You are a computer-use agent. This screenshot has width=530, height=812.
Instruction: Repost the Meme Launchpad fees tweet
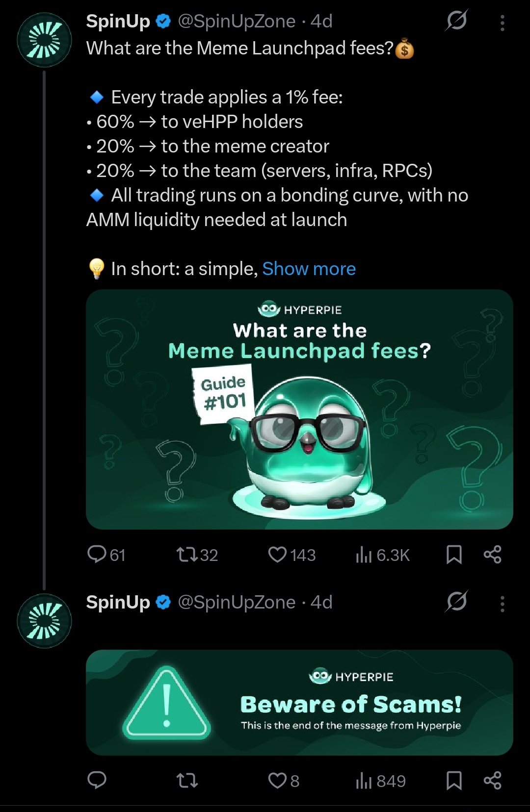click(x=187, y=555)
